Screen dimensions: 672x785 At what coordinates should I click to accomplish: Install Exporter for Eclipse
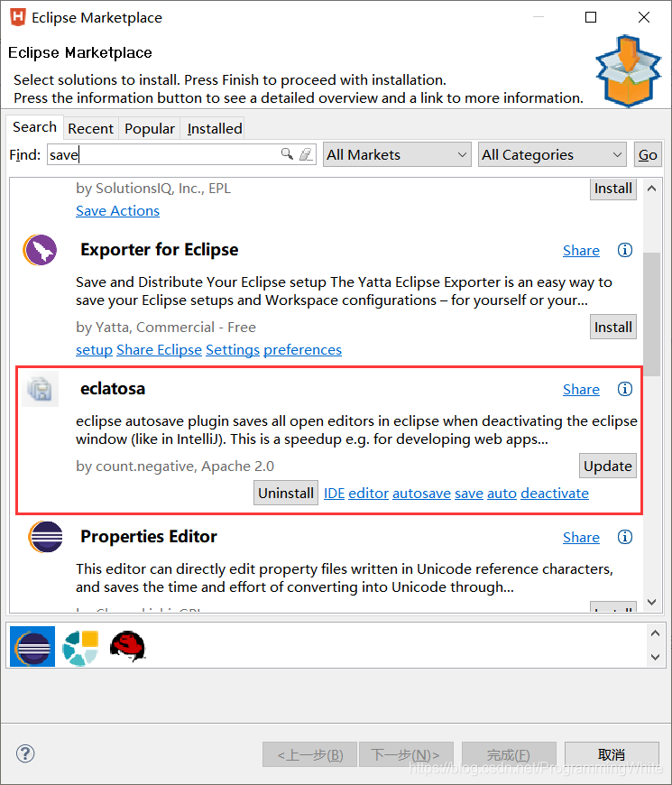[x=613, y=327]
